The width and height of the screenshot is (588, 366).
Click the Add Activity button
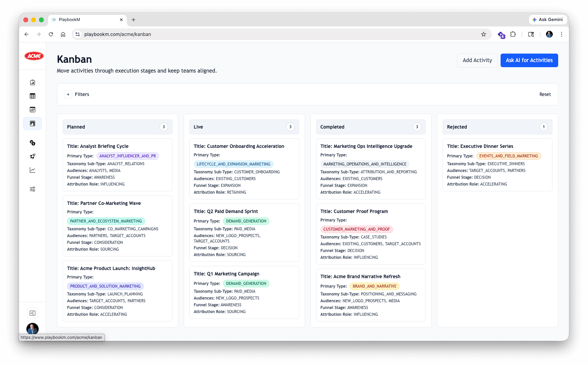click(477, 60)
